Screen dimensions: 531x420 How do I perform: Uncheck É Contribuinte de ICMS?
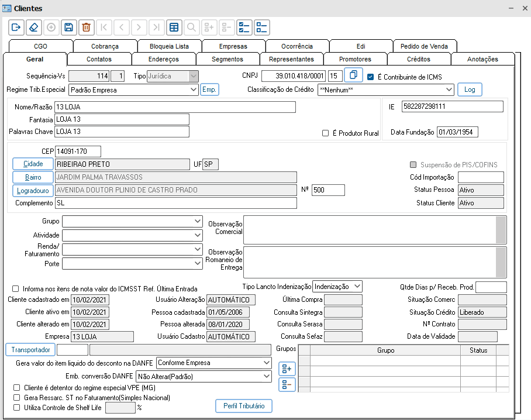click(370, 77)
